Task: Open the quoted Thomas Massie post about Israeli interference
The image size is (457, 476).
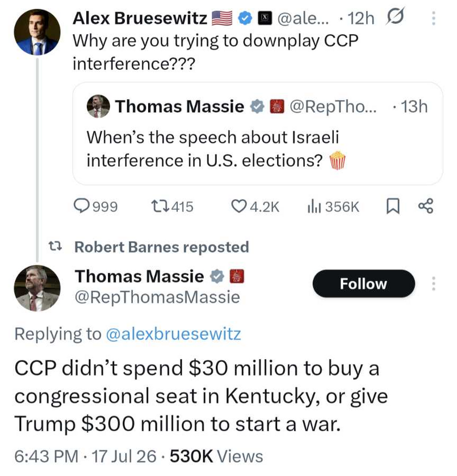Action: click(x=257, y=133)
